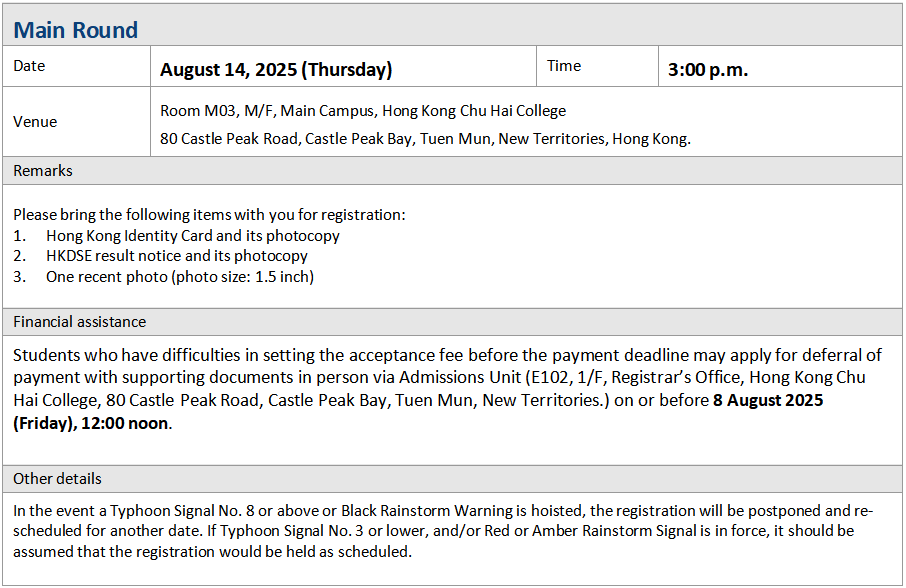Click the "3:00 p.m." time value

[708, 69]
